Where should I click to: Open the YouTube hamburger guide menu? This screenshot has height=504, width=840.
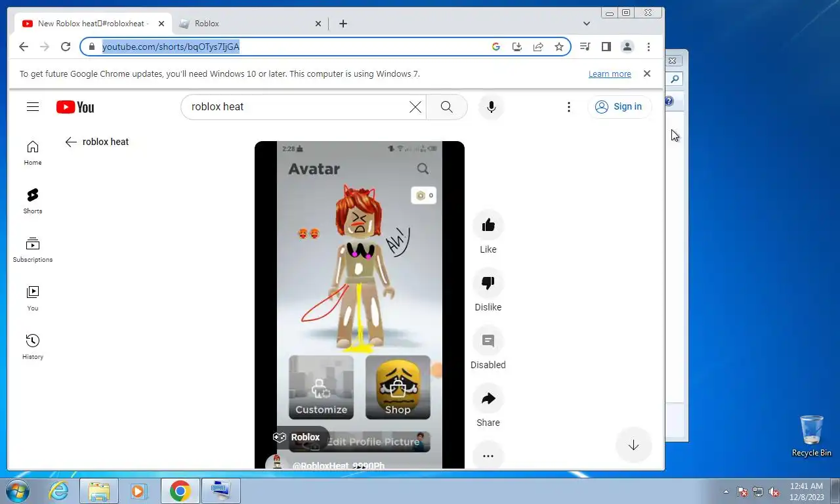coord(33,107)
